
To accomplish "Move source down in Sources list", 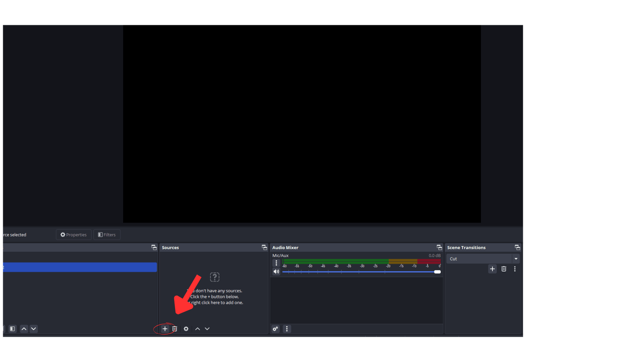I will 207,329.
